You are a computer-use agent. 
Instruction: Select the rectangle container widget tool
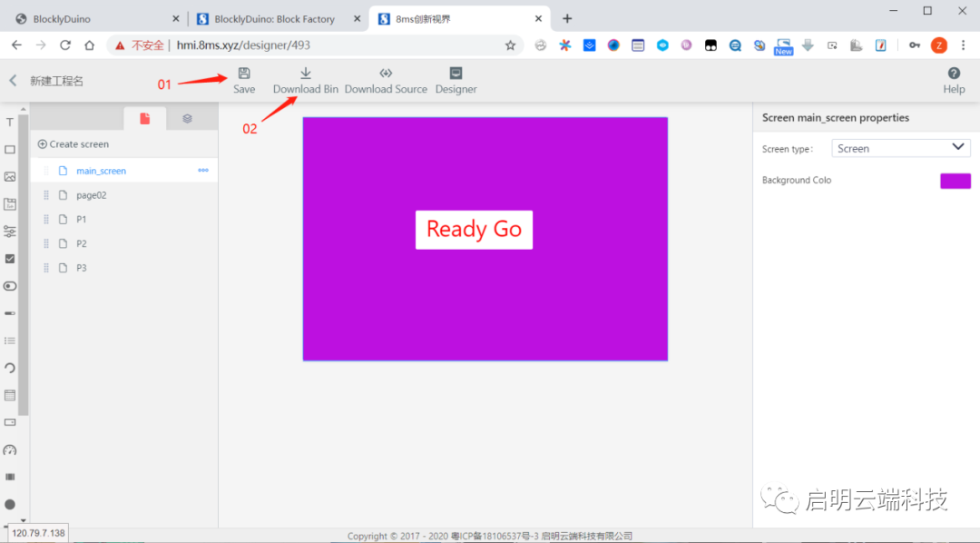coord(10,150)
